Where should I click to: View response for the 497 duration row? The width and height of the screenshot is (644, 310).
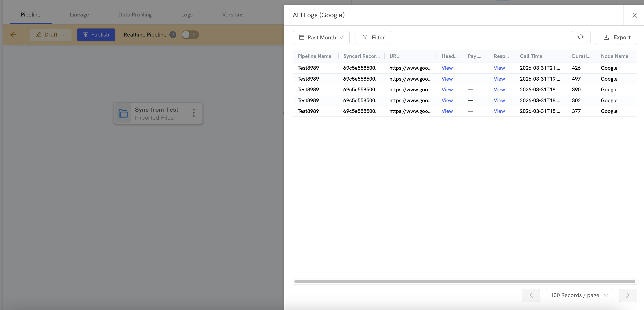coord(499,79)
